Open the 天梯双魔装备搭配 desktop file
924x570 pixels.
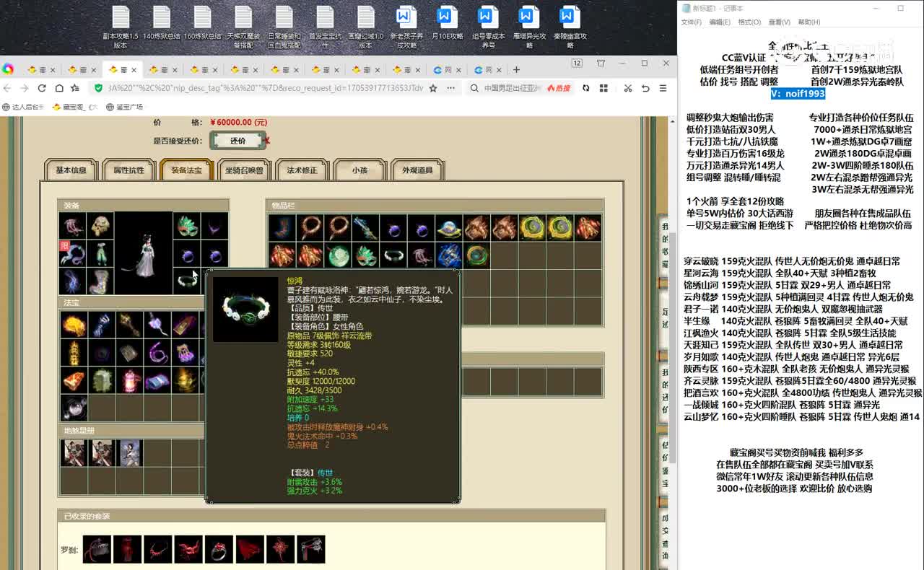(243, 27)
